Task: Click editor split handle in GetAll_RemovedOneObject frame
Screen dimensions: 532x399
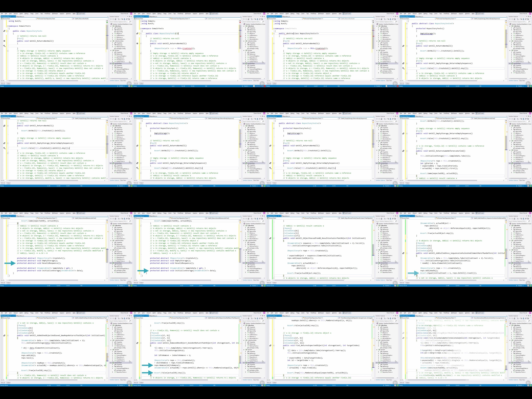Action: (240, 320)
